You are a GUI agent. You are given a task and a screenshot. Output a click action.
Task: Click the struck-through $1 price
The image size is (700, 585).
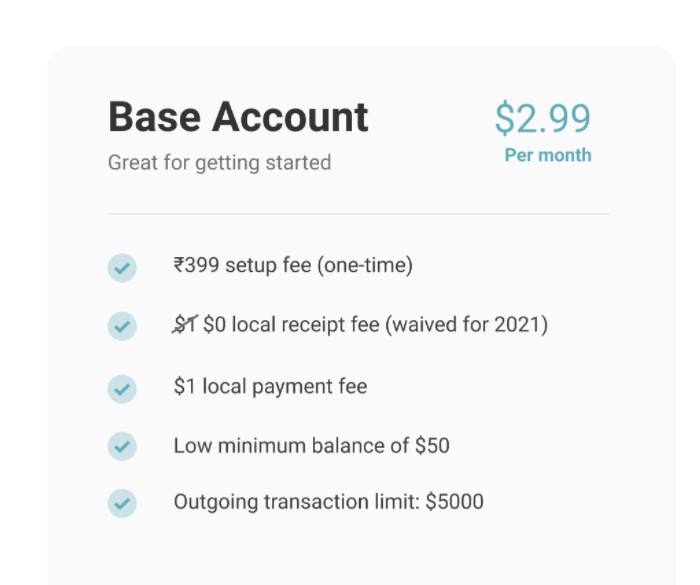coord(185,324)
